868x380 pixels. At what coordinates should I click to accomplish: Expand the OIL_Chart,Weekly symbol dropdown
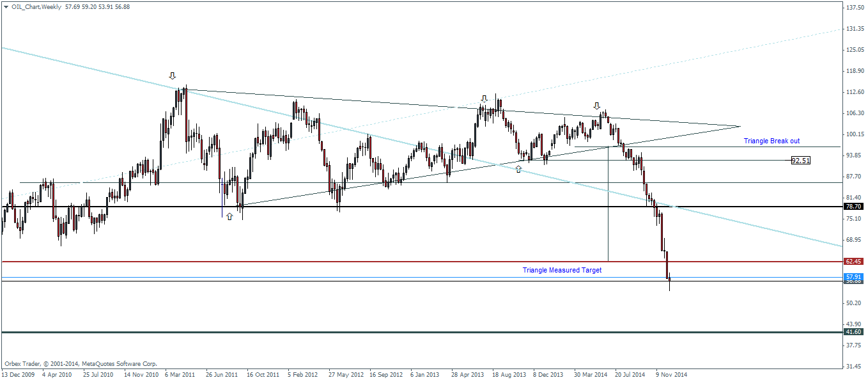point(6,7)
